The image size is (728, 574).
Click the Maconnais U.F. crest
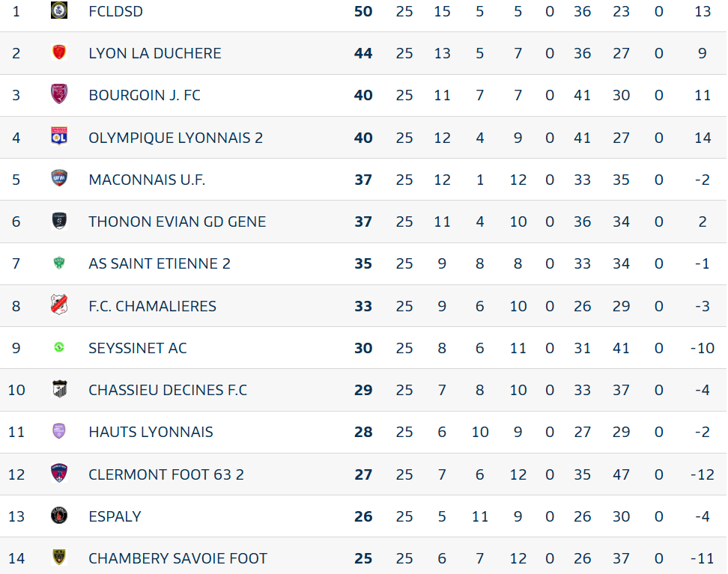coord(59,178)
